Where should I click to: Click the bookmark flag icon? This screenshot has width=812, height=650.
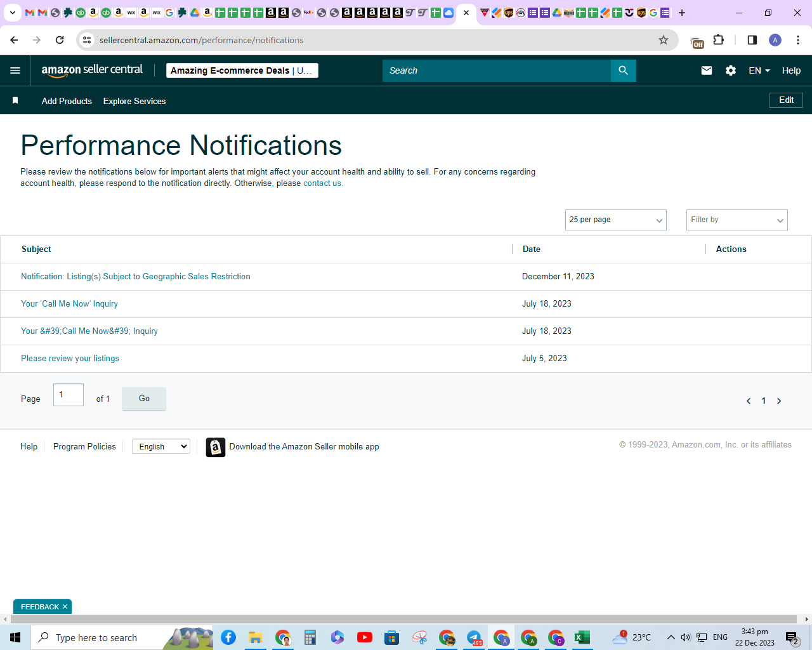[15, 101]
